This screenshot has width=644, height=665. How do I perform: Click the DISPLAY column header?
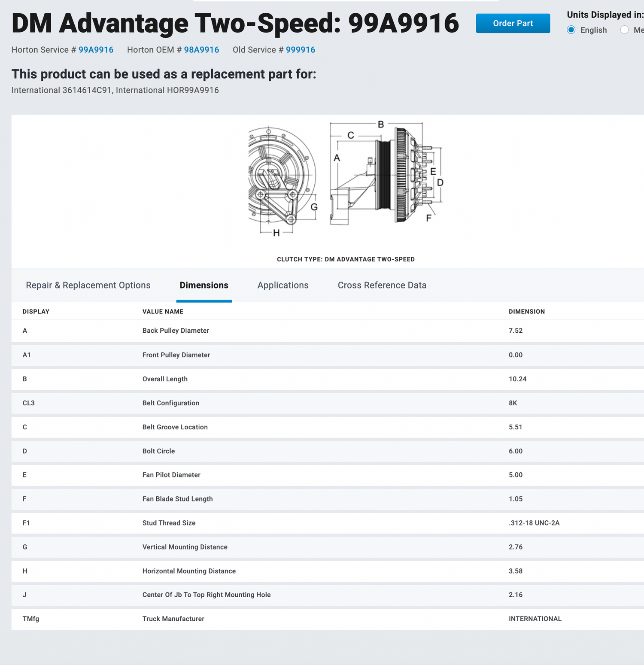click(x=36, y=312)
